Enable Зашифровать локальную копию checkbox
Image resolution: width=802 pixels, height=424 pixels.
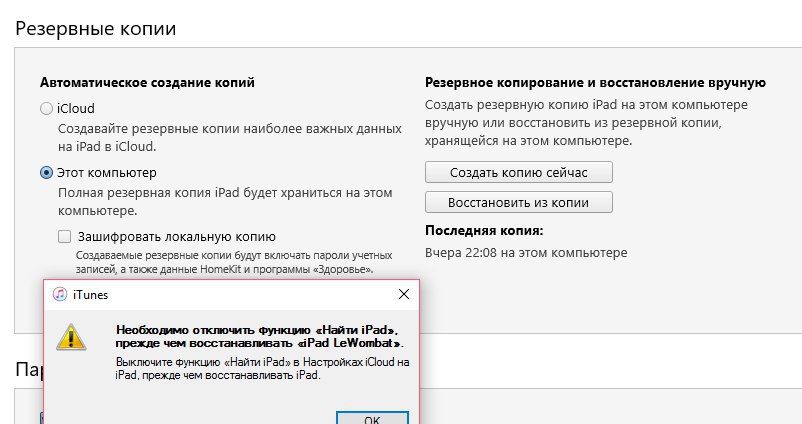(x=64, y=236)
